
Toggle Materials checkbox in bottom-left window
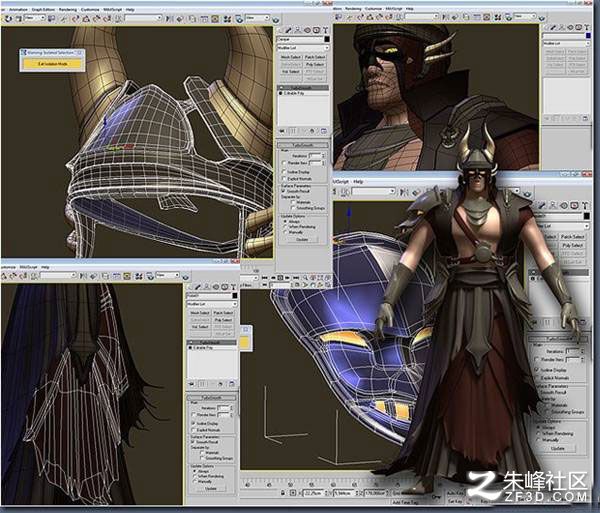pos(202,453)
